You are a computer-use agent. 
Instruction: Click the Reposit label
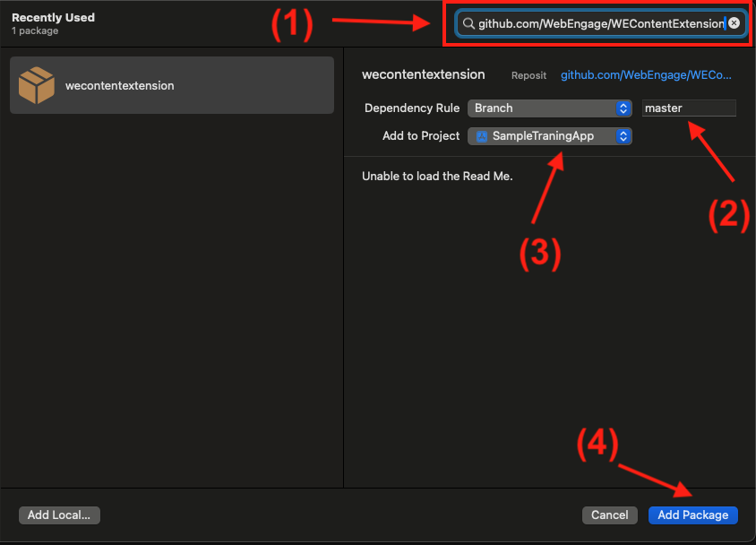point(528,75)
